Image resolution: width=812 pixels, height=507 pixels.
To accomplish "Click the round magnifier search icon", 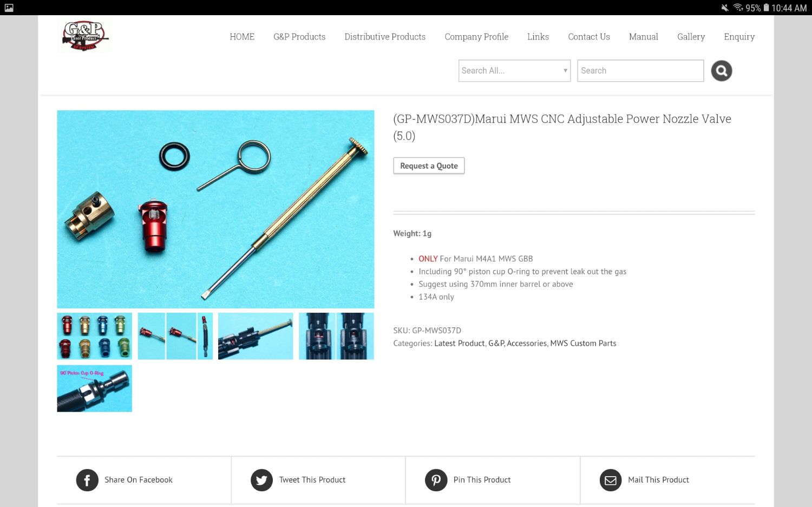I will (721, 71).
